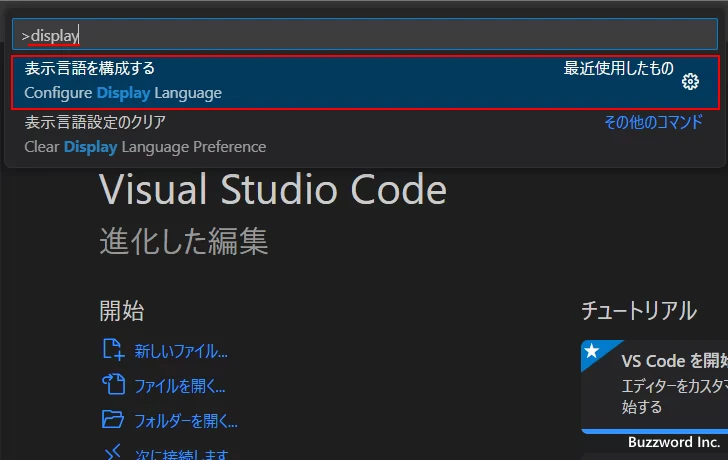Viewport: 728px width, 460px height.
Task: Click the open file icon beside ファイルを開く
Action: [x=113, y=385]
